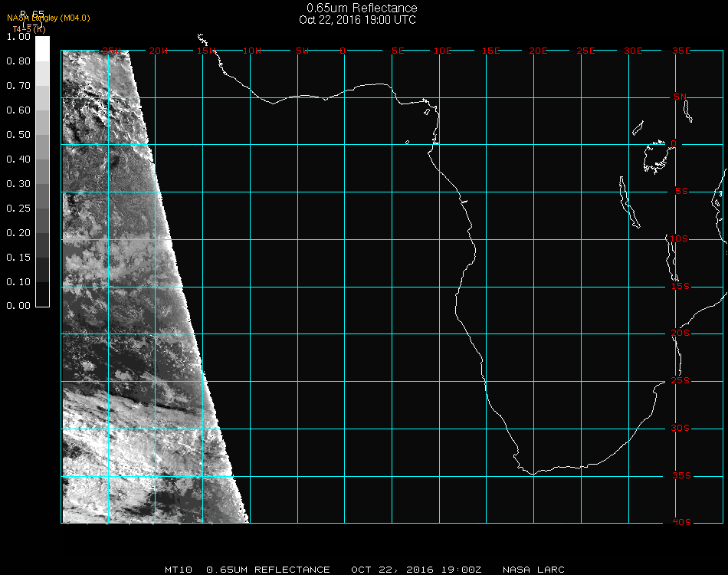Click the 35S latitude label
728x575 pixels.
click(x=681, y=475)
